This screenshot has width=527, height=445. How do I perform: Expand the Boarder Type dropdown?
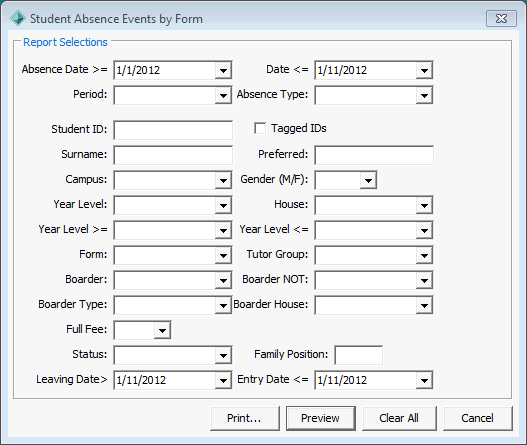(223, 306)
